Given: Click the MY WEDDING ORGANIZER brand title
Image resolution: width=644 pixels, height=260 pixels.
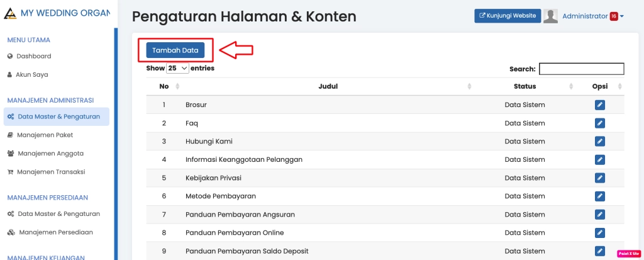Looking at the screenshot, I should tap(65, 13).
